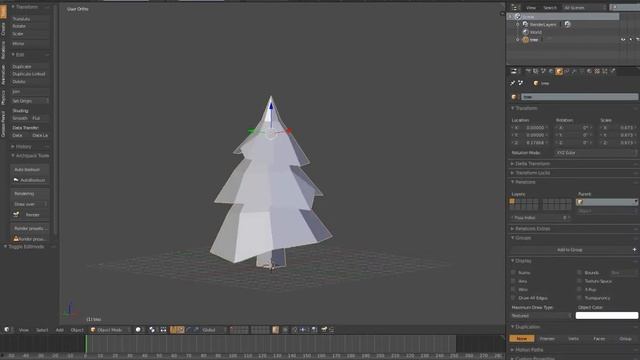Open the Rotation Mode XYZ Euler dropdown
This screenshot has height=360, width=640.
(x=596, y=153)
